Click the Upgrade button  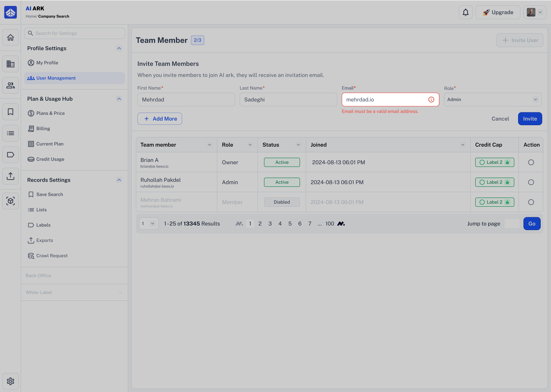[498, 12]
